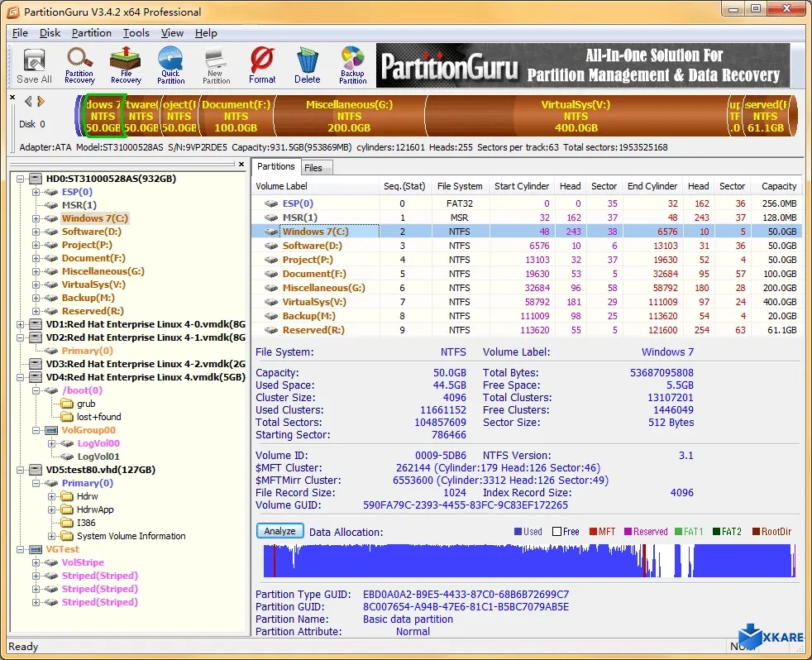Go to previous disk arrow
The width and height of the screenshot is (812, 660).
click(x=28, y=102)
